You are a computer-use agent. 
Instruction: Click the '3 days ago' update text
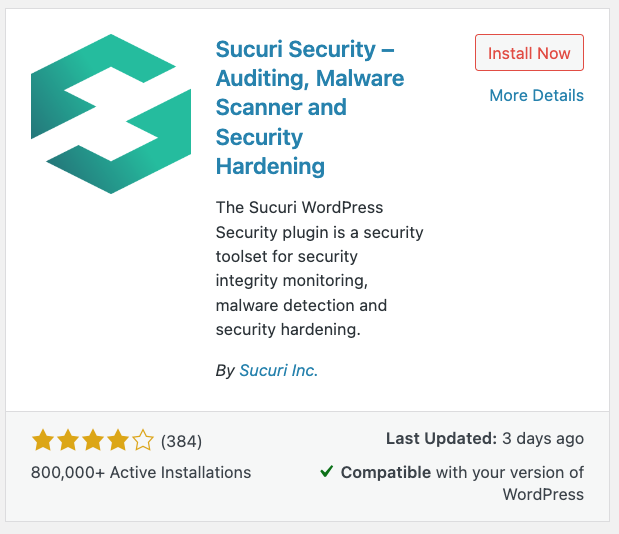pyautogui.click(x=543, y=438)
